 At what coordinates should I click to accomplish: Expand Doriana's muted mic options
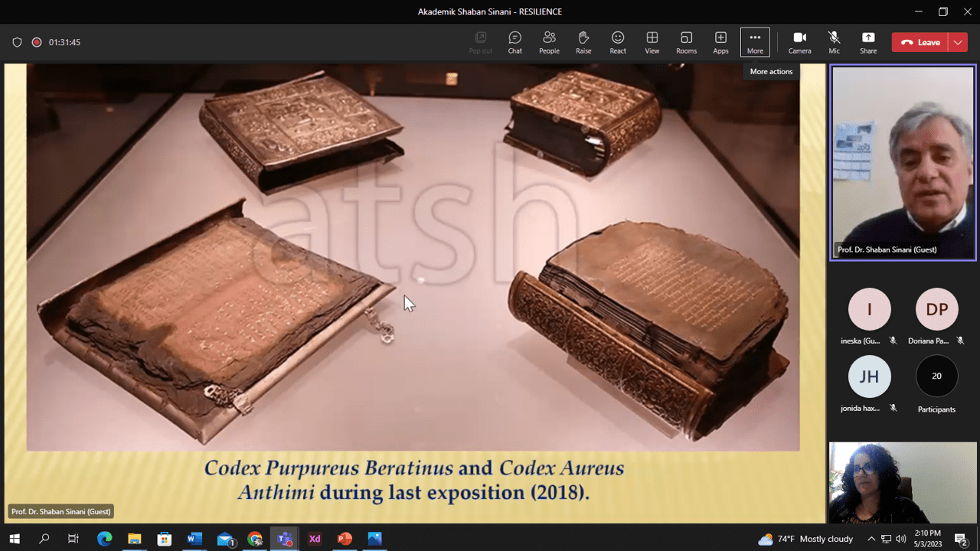[959, 340]
